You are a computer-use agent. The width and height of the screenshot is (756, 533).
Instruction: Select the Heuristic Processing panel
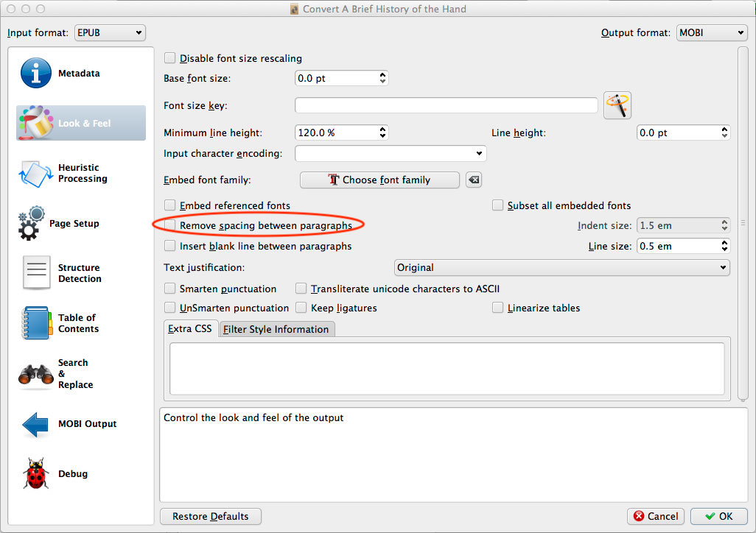(80, 174)
